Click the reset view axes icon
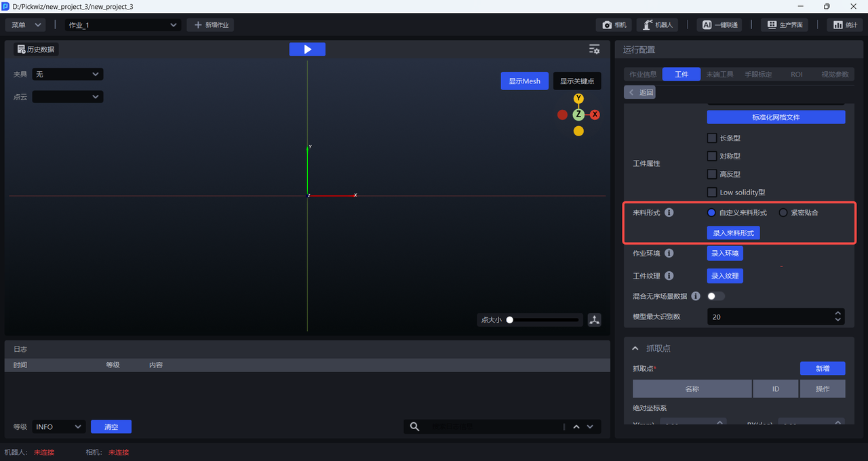868x461 pixels. coord(594,320)
